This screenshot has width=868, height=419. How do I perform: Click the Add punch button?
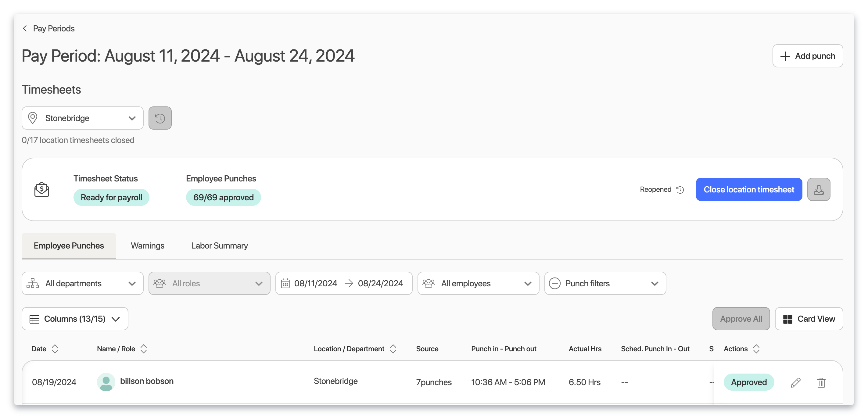(807, 56)
